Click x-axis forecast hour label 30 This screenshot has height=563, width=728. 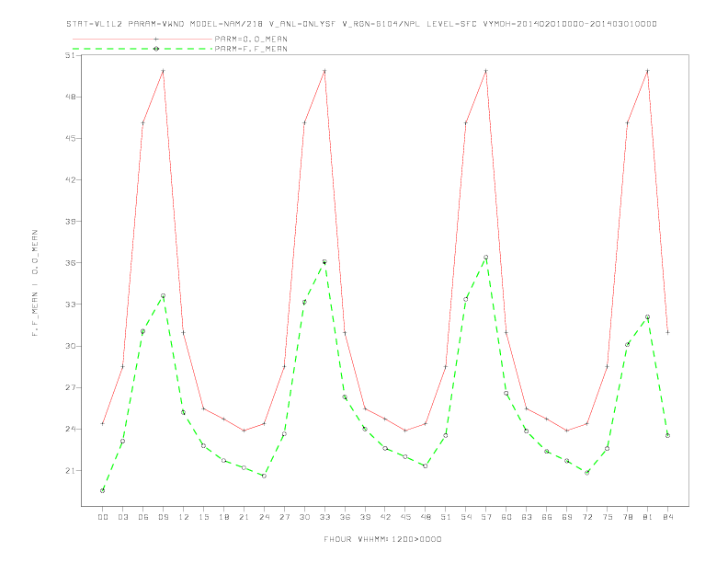304,517
